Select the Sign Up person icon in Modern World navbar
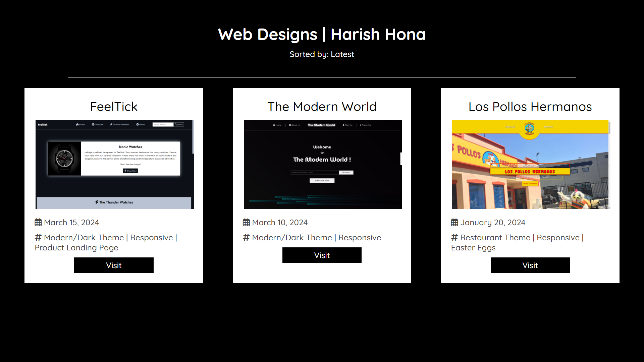644x362 pixels. tap(343, 125)
